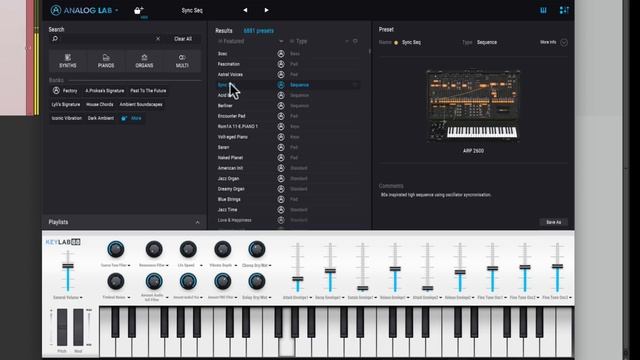This screenshot has height=360, width=640.
Task: Click the Delay Dry/Wet knob
Action: pos(257,281)
